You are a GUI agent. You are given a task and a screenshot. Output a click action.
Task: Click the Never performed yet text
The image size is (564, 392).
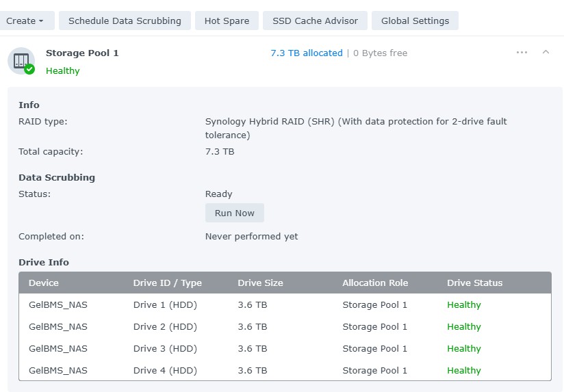pos(251,237)
